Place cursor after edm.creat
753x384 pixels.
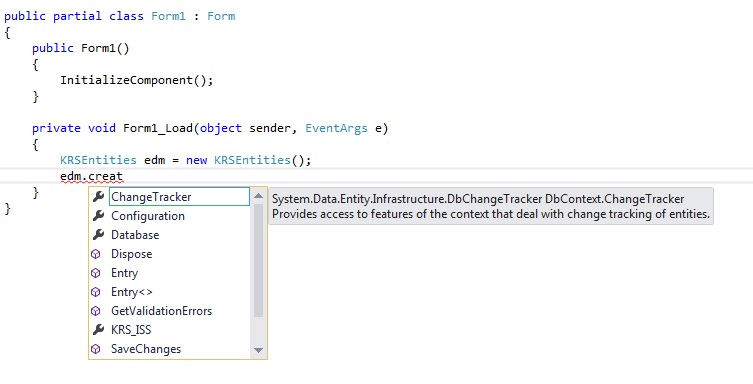(x=123, y=176)
